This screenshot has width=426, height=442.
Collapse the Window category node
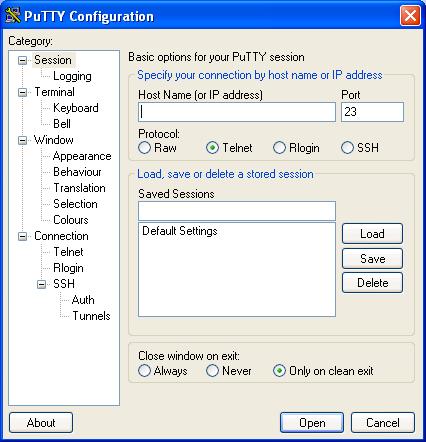[22, 140]
